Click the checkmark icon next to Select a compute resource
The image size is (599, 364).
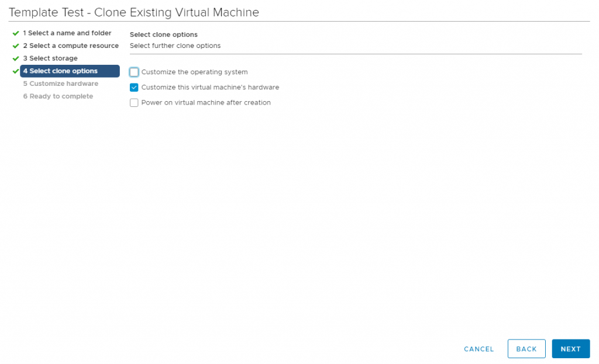(15, 46)
